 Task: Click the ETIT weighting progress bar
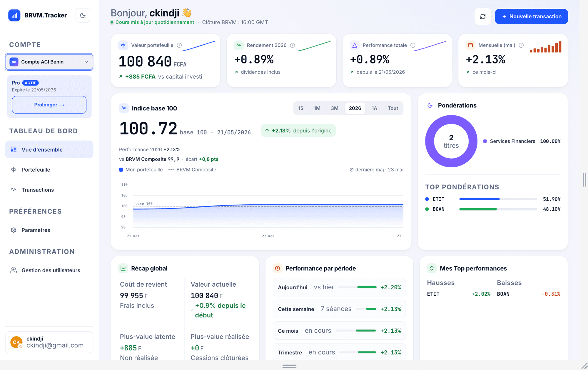498,199
